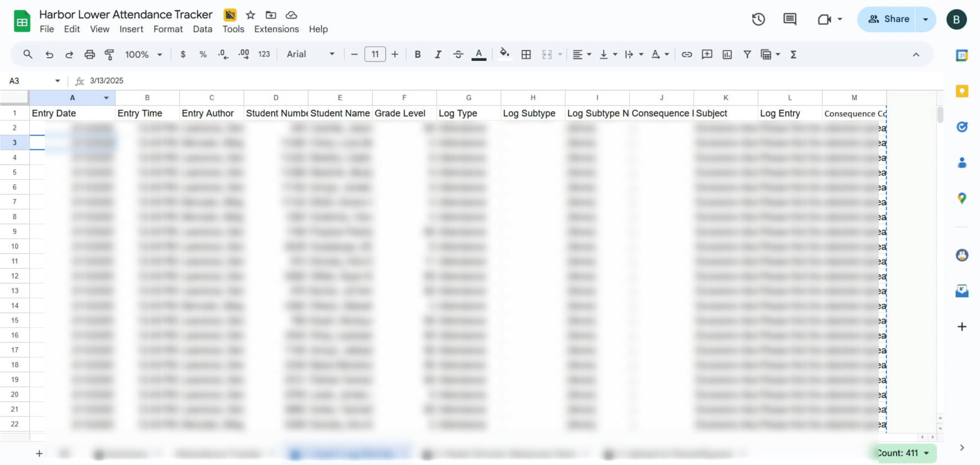980x465 pixels.
Task: Expand vertical align dropdown
Action: [615, 54]
